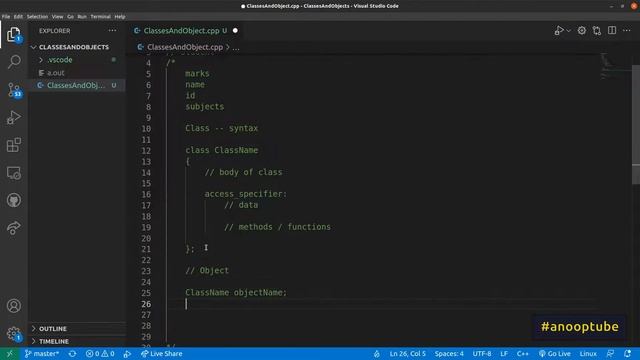
Task: Click the 'class ClassName' code text
Action: (x=222, y=150)
